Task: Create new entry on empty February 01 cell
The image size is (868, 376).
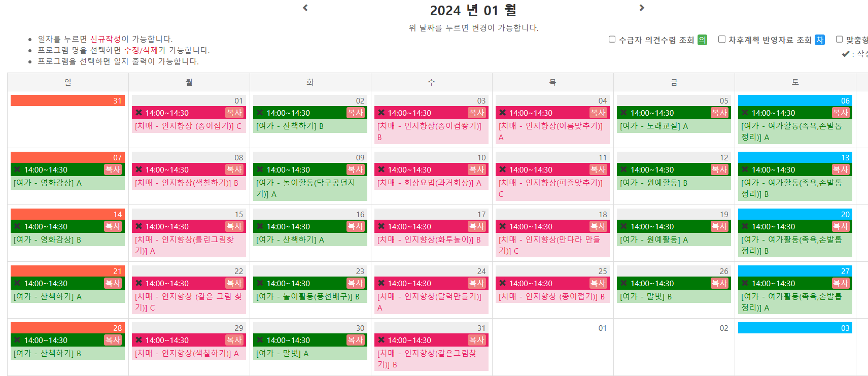Action: point(552,347)
